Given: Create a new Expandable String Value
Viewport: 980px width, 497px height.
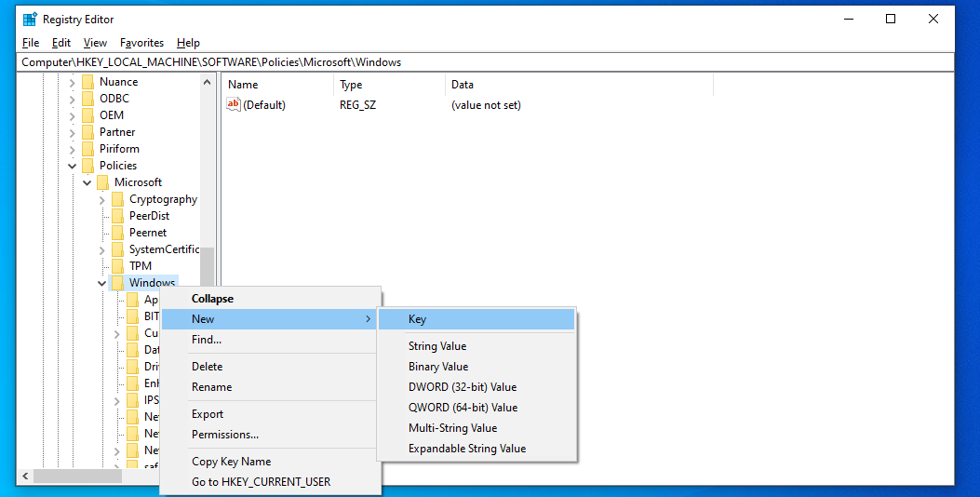Looking at the screenshot, I should pos(477,449).
